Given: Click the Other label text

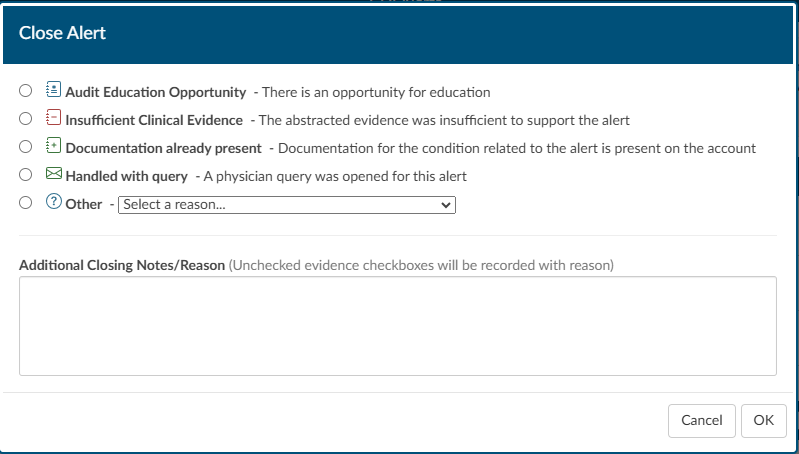Looking at the screenshot, I should [84, 204].
